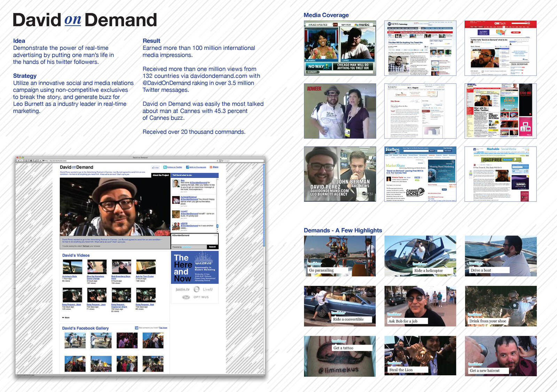Click the reload icon in the address bar
Viewport: 557px width, 392px height.
[218, 160]
